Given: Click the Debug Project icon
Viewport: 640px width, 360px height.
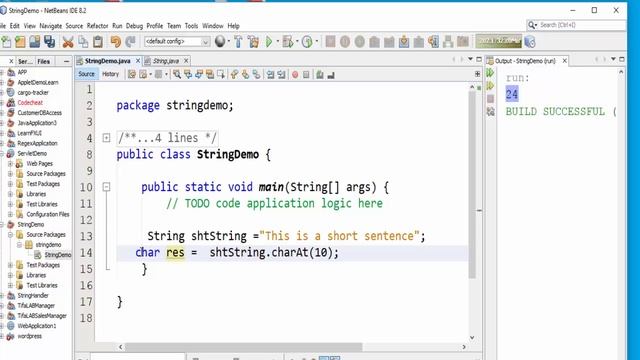Looking at the screenshot, I should click(288, 42).
